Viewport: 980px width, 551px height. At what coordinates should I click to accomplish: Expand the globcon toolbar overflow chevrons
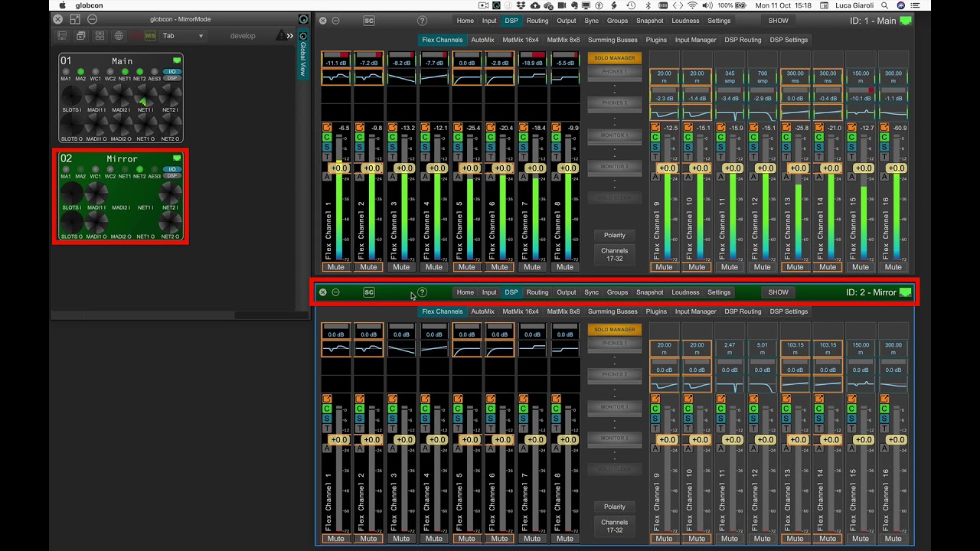[x=290, y=36]
